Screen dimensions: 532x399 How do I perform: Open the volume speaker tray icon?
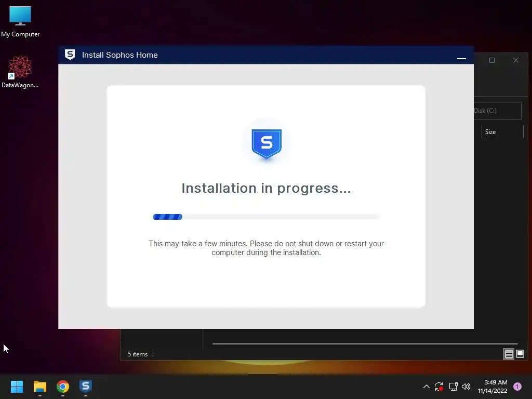[466, 387]
